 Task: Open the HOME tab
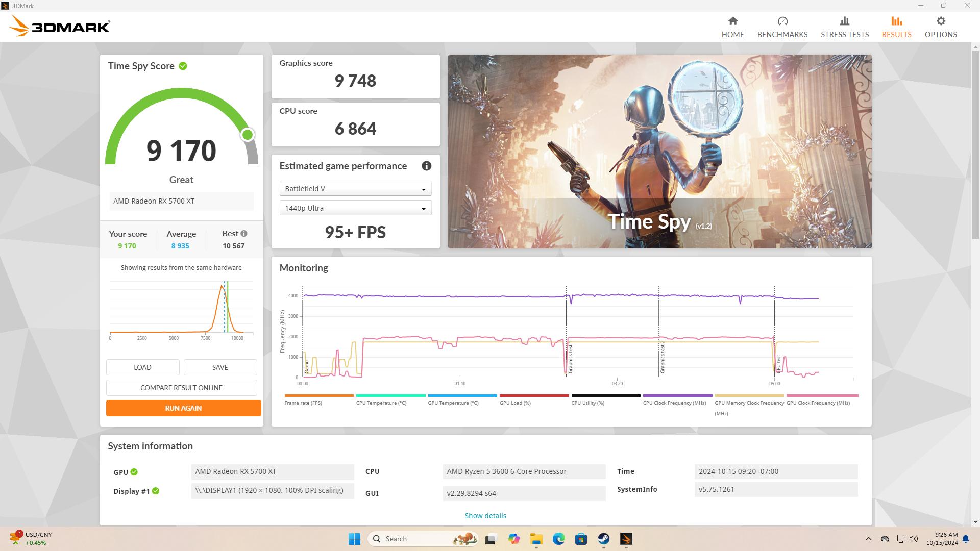732,27
